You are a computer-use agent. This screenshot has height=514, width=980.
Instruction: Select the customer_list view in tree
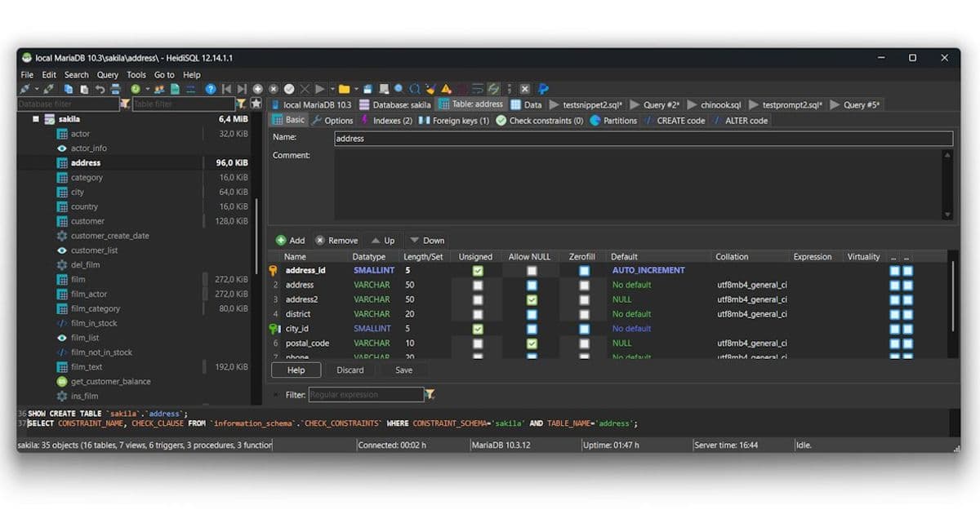tap(94, 250)
